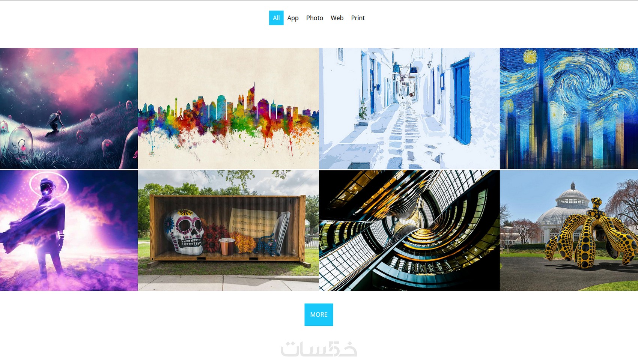This screenshot has width=638, height=364.
Task: Open the spiral building architecture photo
Action: (409, 230)
